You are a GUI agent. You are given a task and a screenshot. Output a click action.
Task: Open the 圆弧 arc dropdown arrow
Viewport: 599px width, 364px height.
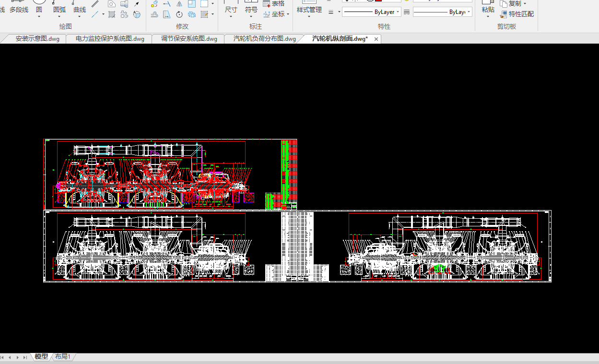click(59, 17)
